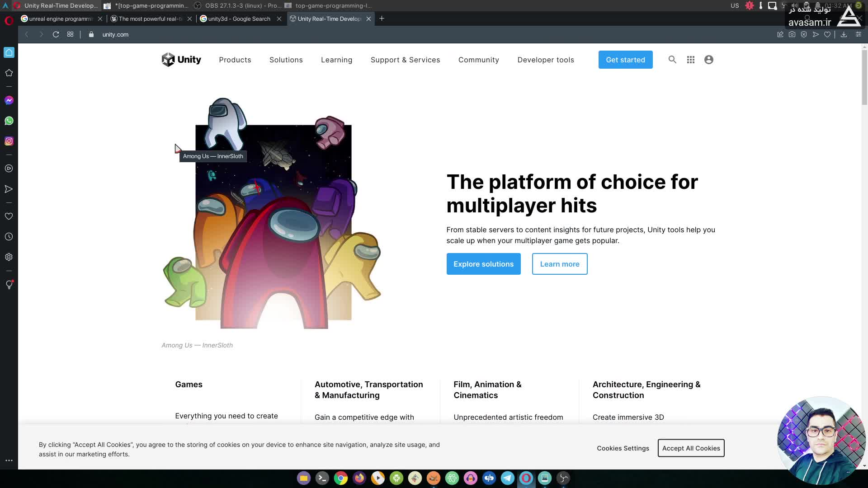
Task: Switch to unreal engine programming tab
Action: [60, 19]
